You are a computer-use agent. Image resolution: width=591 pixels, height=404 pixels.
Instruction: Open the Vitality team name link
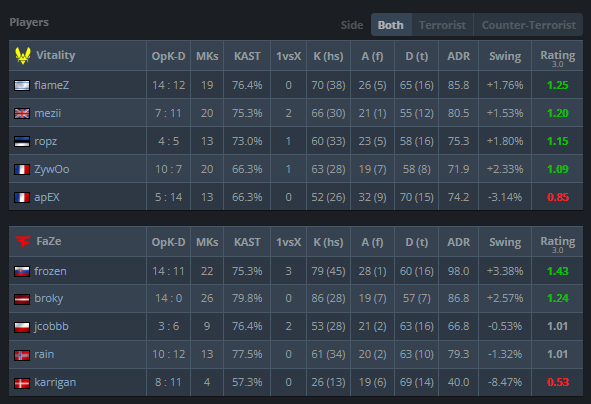click(56, 55)
